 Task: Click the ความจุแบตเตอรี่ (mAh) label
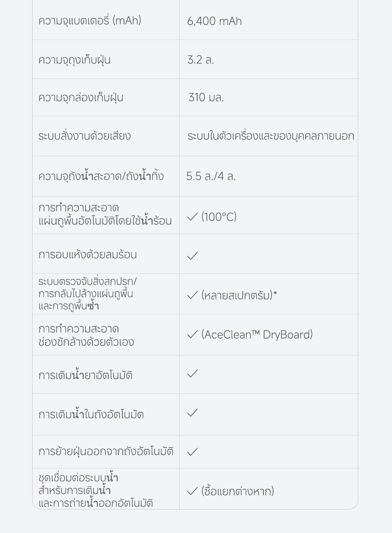[x=90, y=20]
